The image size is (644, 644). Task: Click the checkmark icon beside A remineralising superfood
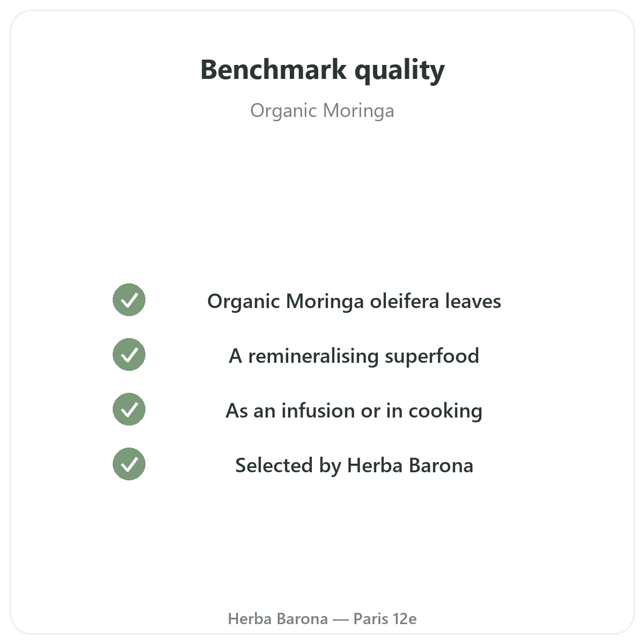pos(129,355)
